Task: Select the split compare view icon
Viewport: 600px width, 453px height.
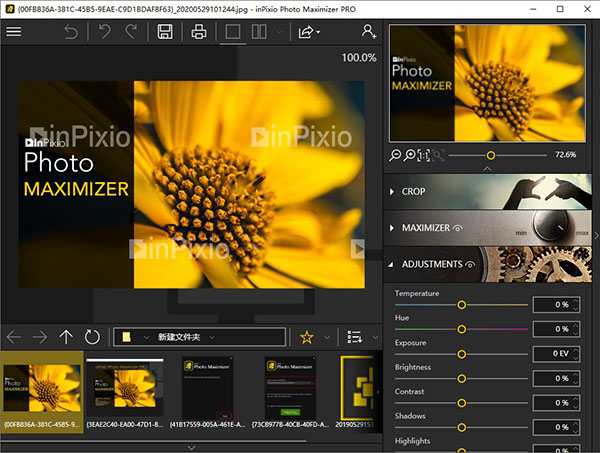Action: 260,32
